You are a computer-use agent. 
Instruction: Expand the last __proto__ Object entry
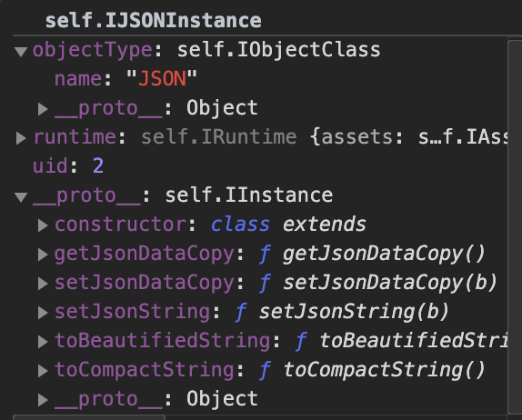tap(43, 400)
